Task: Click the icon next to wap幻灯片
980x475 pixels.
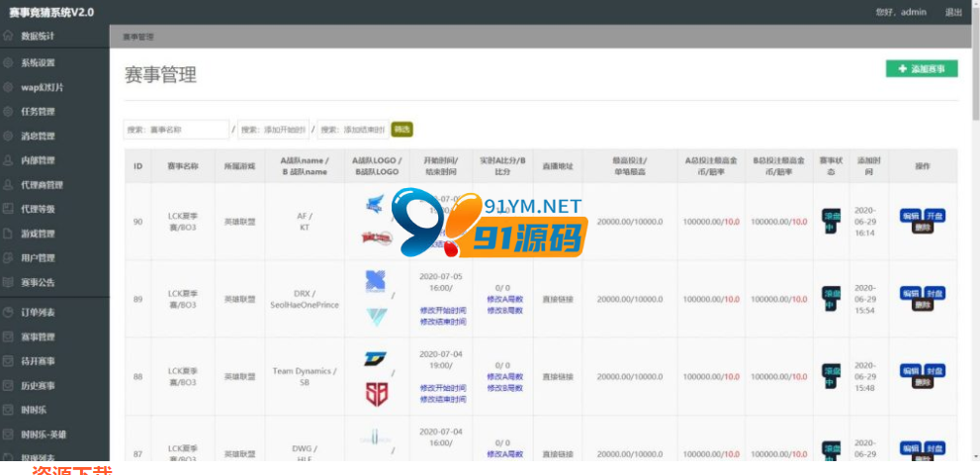Action: tap(8, 87)
